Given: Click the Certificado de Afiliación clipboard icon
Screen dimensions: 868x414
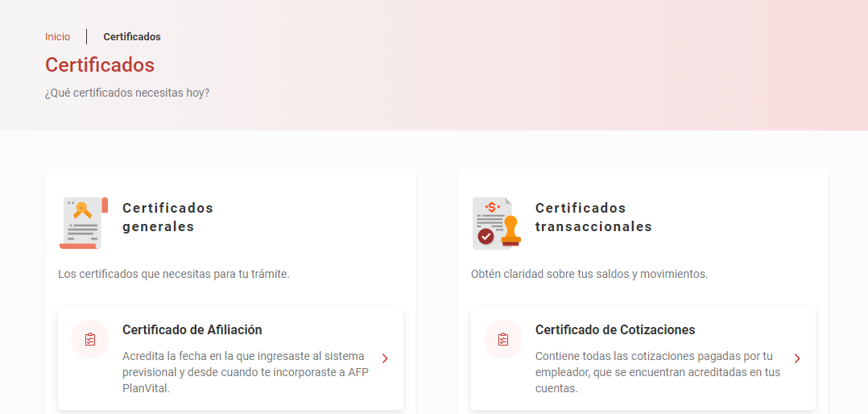Looking at the screenshot, I should pos(90,339).
